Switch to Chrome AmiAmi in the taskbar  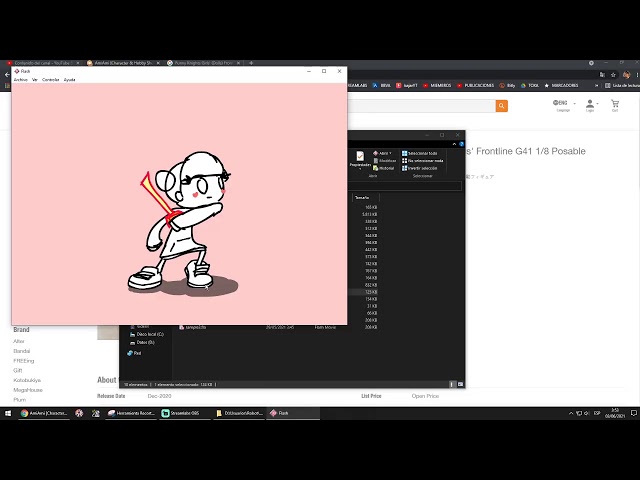point(44,413)
